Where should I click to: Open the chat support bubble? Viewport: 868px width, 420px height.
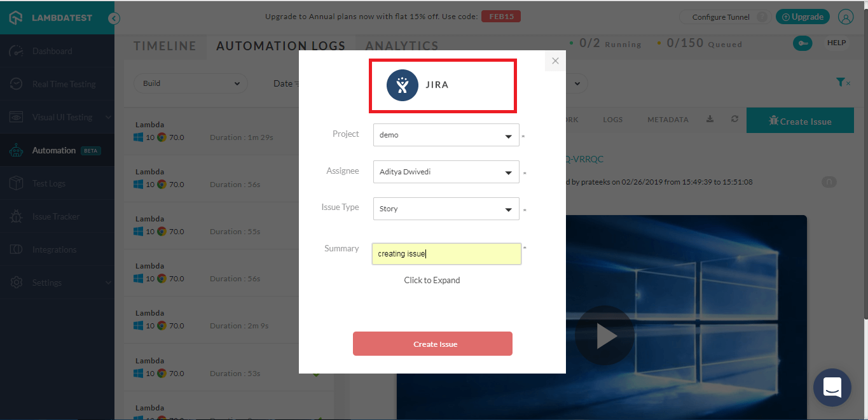click(832, 388)
